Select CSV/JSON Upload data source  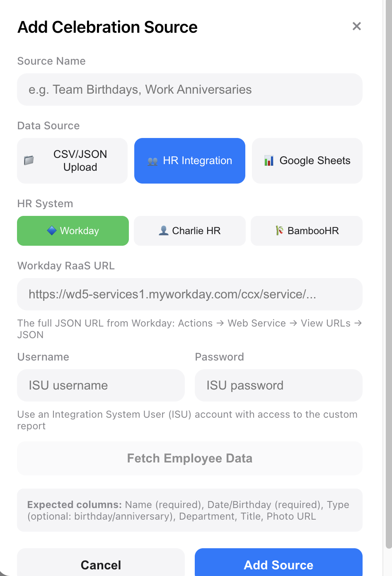coord(73,161)
